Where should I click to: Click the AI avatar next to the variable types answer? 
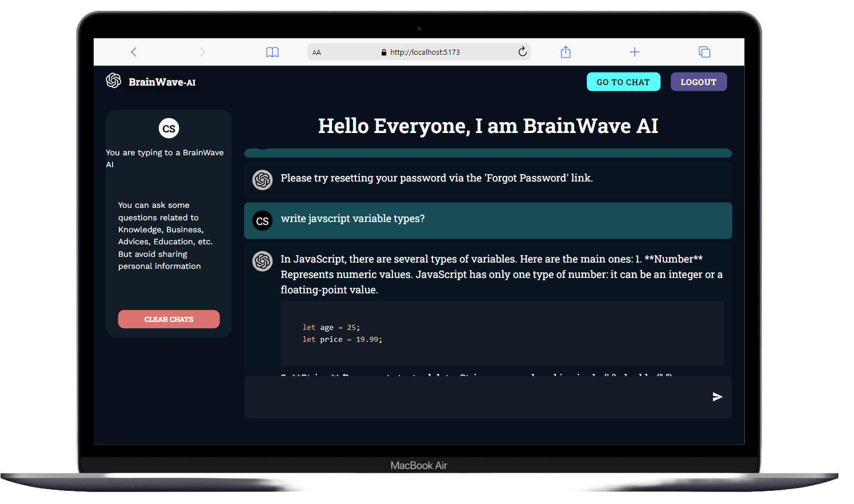[x=262, y=261]
